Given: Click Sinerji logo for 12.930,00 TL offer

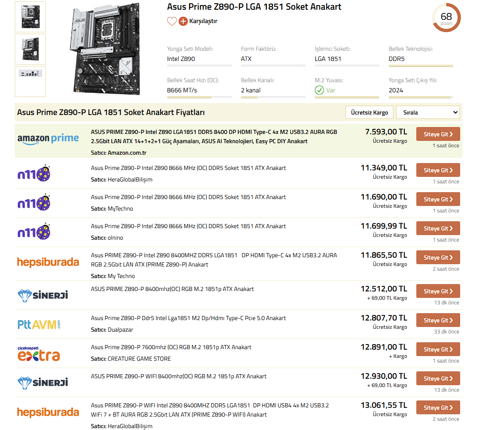Looking at the screenshot, I should pyautogui.click(x=42, y=382).
